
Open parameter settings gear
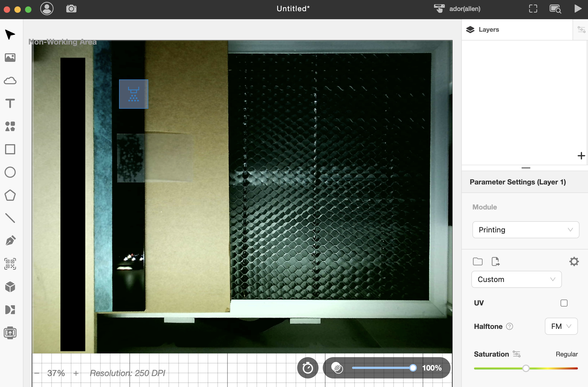(574, 261)
